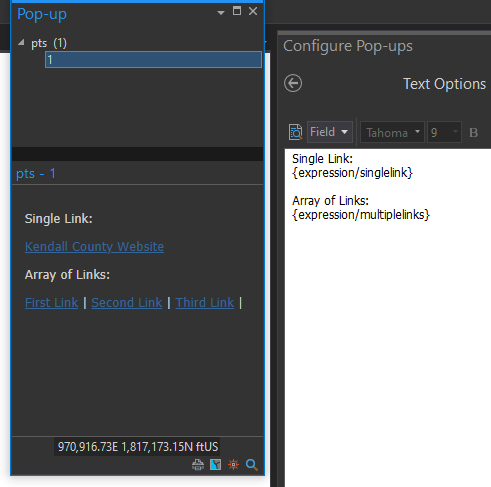
Task: Click the print pop-up icon
Action: 198,464
